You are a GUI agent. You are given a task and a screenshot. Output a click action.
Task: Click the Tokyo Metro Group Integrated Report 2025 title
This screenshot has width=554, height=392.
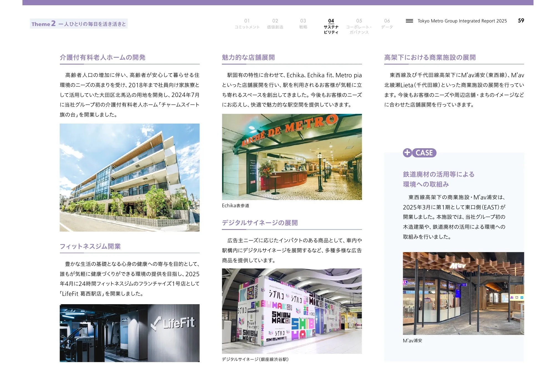[x=462, y=21]
